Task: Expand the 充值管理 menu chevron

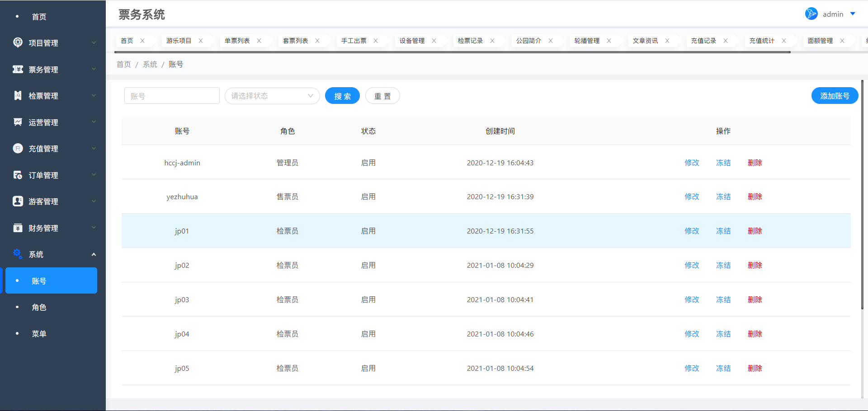Action: tap(94, 149)
